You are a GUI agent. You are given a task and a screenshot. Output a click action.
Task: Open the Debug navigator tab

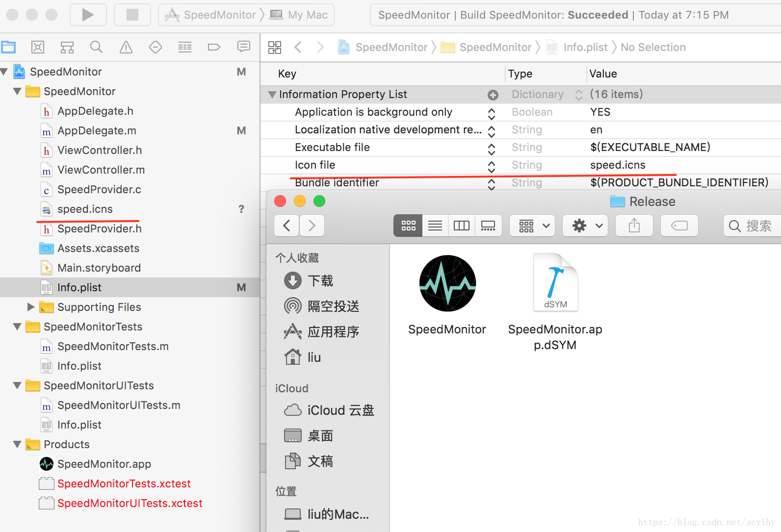(x=185, y=47)
